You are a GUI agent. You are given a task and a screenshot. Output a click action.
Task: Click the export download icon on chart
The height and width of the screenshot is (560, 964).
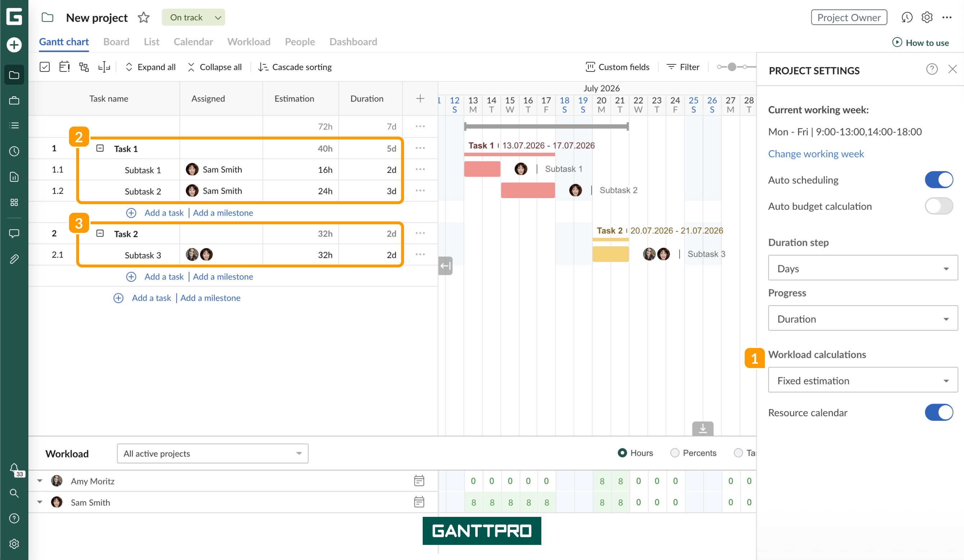[703, 429]
